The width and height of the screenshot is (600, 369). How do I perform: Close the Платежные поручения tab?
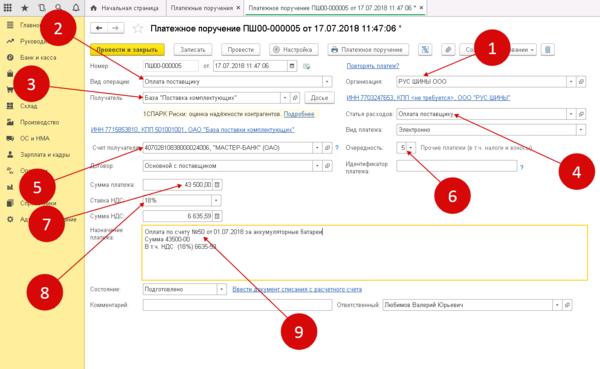(x=238, y=8)
